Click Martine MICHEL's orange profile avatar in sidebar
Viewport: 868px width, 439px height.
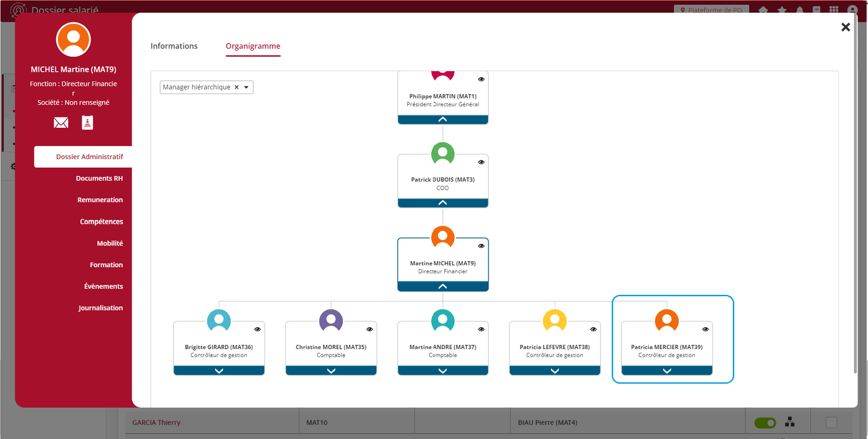(x=74, y=39)
